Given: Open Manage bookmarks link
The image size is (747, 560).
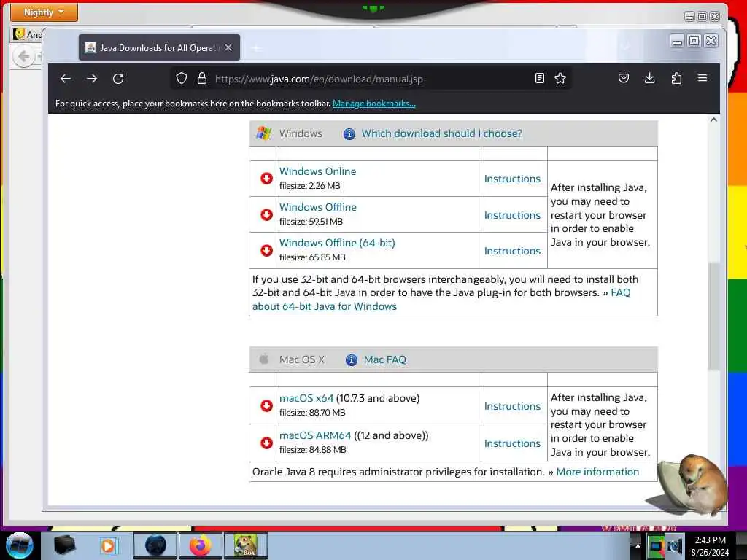Looking at the screenshot, I should (374, 104).
